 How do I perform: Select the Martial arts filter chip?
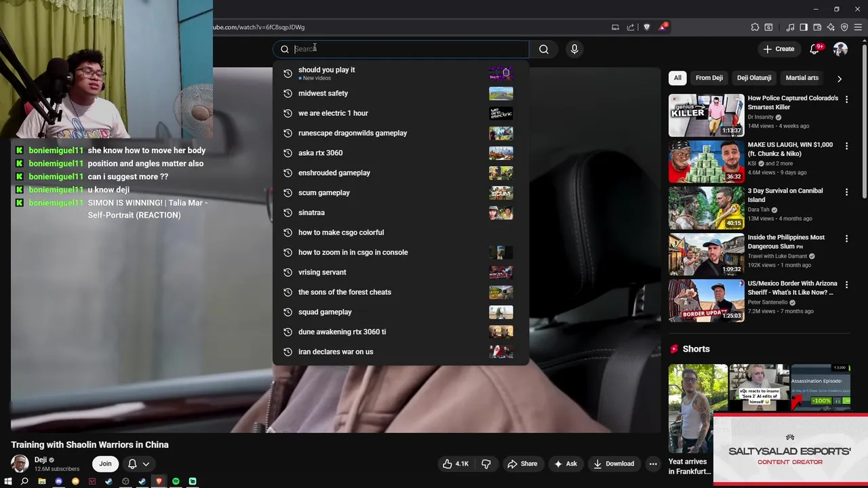(802, 78)
